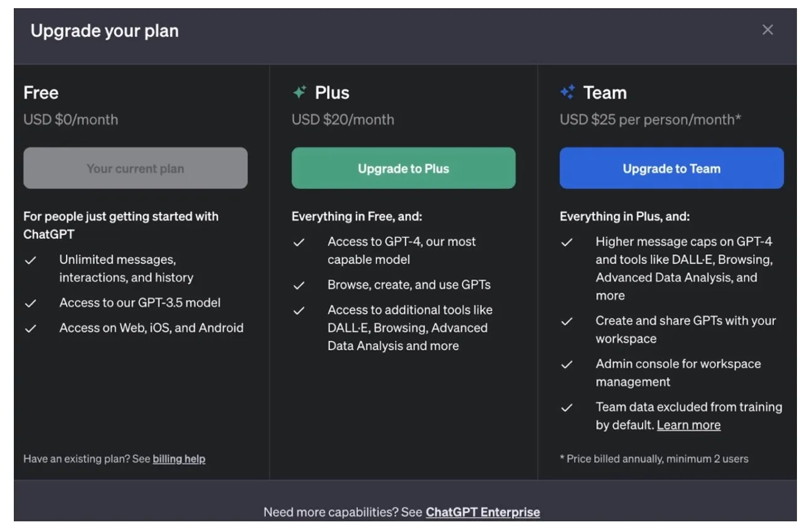Screen dimensions: 807x532
Task: Click the checkmark beside Access on Web, iOS, and Android
Action: coord(31,327)
